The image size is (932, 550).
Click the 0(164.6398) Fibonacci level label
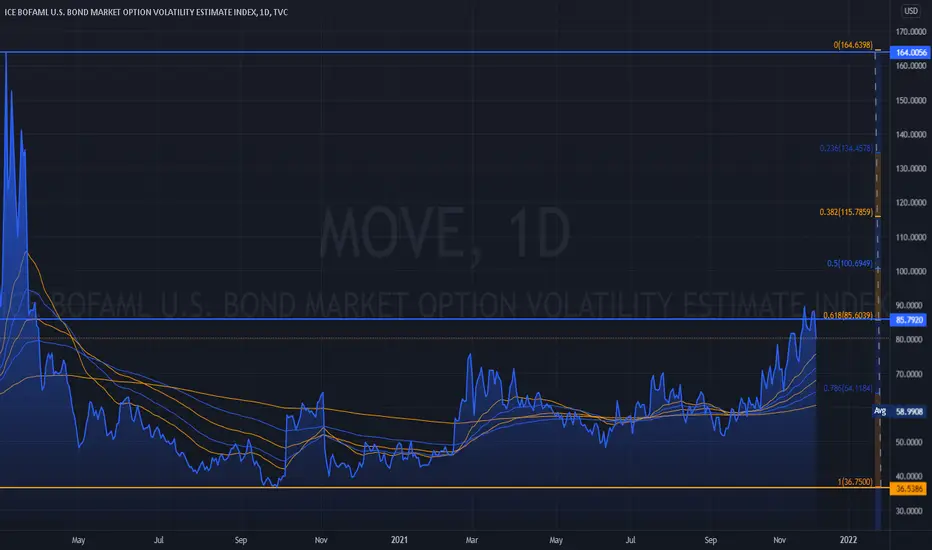(x=853, y=45)
